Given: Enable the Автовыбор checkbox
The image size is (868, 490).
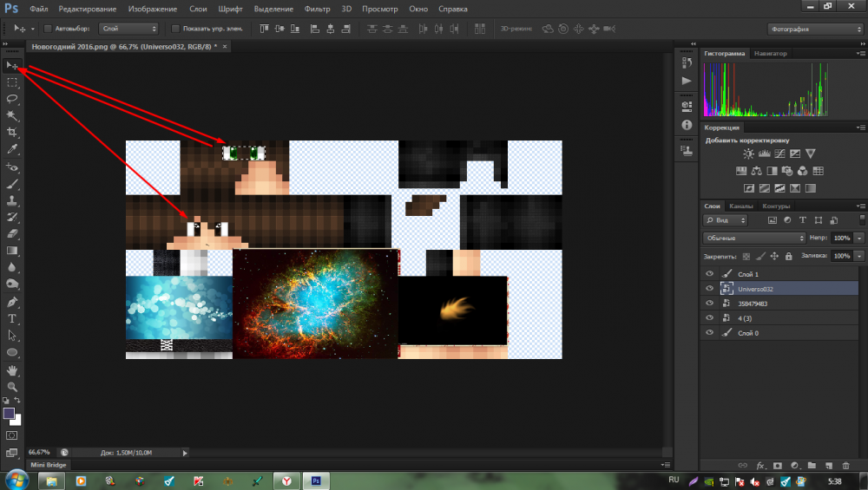Looking at the screenshot, I should point(48,29).
